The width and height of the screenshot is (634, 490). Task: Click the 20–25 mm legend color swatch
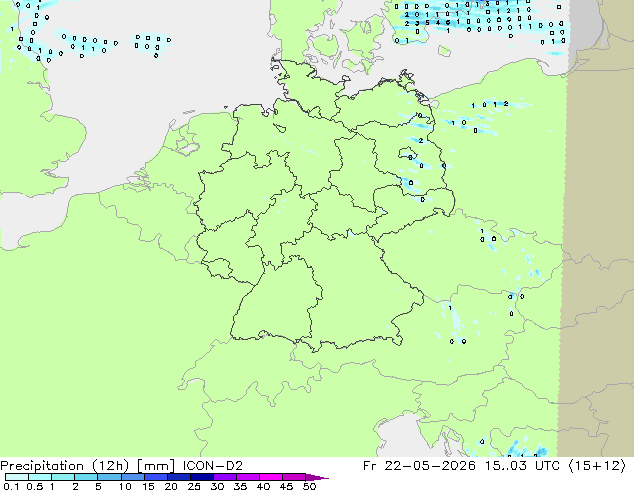pos(179,477)
